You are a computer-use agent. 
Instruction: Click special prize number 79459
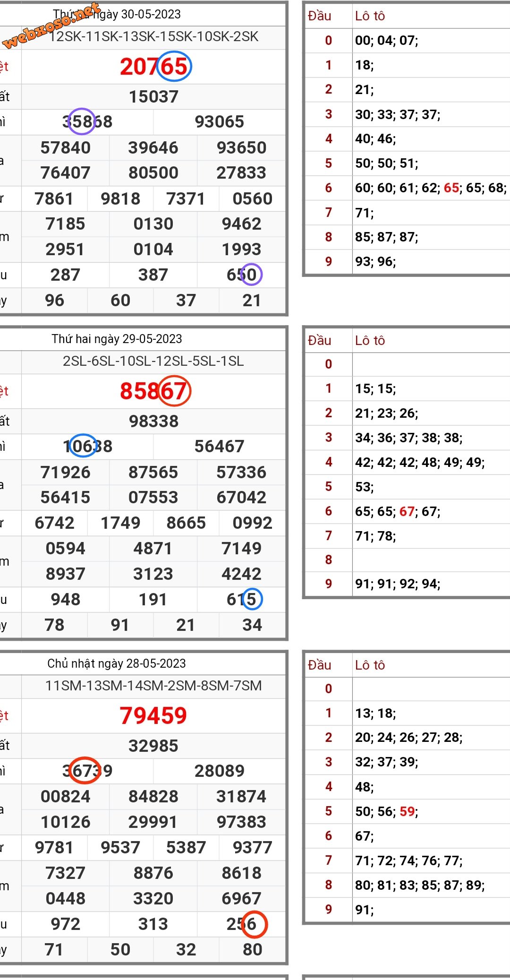[153, 716]
